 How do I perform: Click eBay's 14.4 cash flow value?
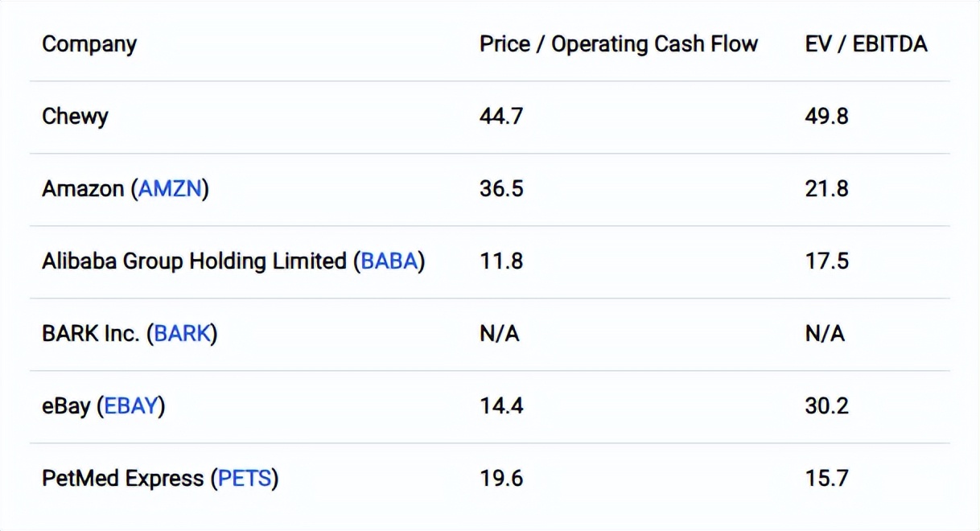[x=501, y=406]
